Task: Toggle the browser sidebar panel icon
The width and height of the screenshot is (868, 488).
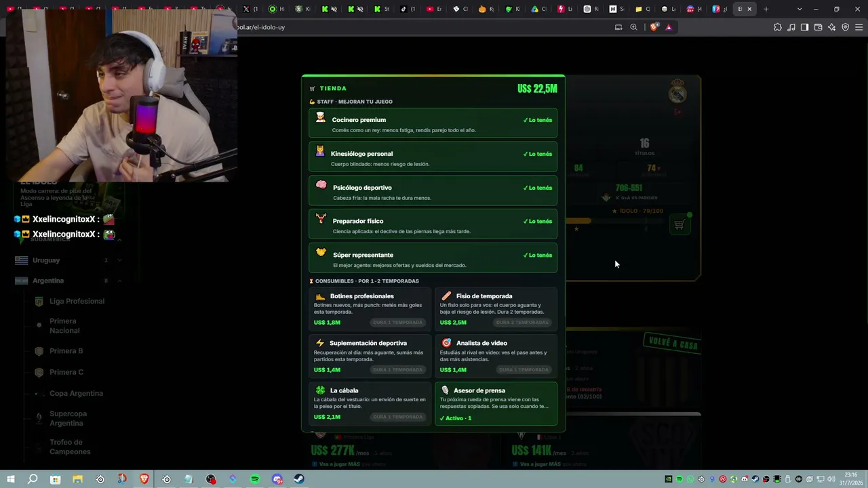Action: (x=804, y=27)
